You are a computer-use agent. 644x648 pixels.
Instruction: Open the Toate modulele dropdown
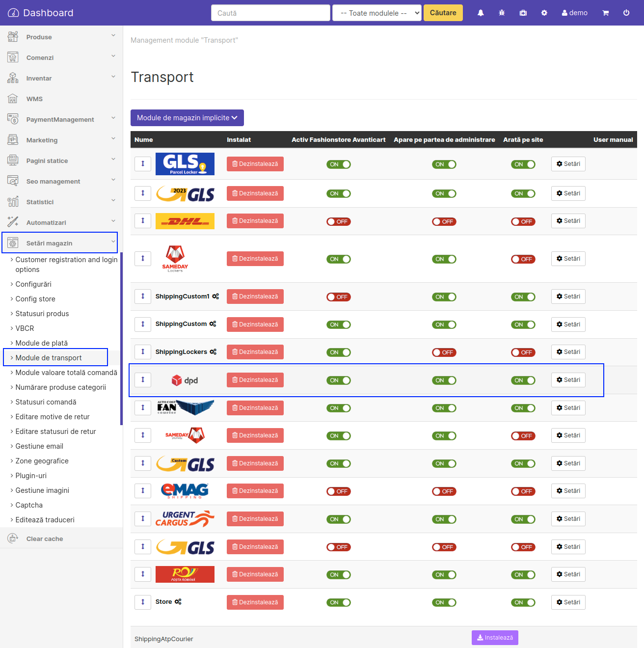click(377, 13)
